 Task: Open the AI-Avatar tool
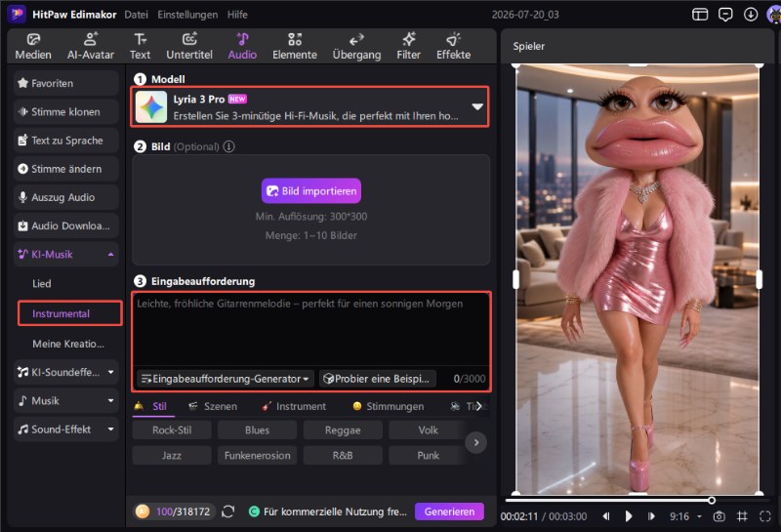(x=91, y=46)
